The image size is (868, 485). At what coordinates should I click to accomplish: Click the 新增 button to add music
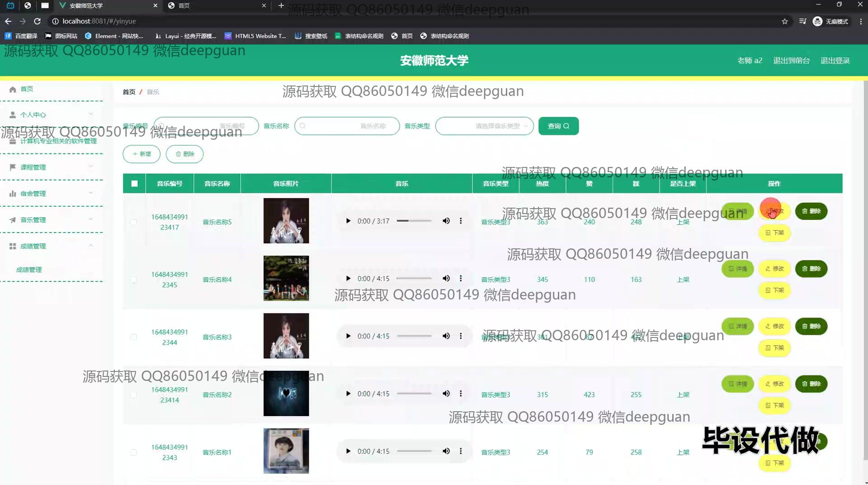[142, 154]
